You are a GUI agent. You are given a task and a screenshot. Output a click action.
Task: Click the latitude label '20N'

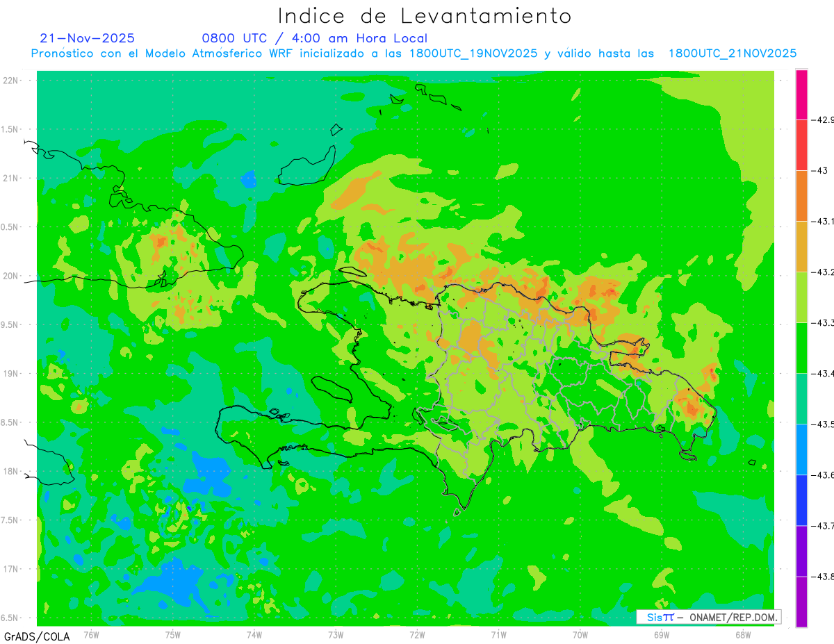tap(10, 276)
